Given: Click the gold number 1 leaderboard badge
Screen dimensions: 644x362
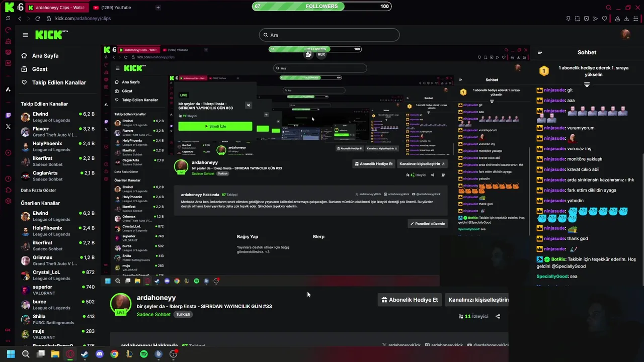Looking at the screenshot, I should click(544, 71).
